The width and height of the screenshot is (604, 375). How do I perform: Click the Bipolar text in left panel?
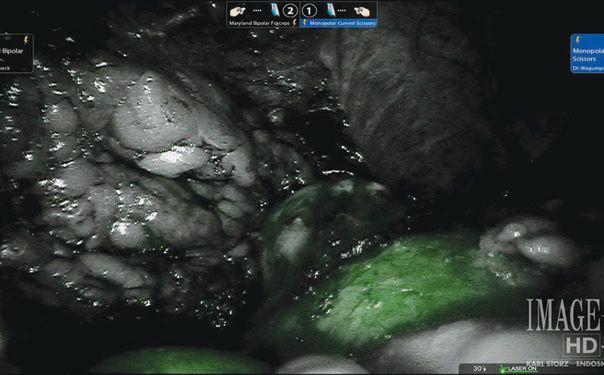click(13, 51)
